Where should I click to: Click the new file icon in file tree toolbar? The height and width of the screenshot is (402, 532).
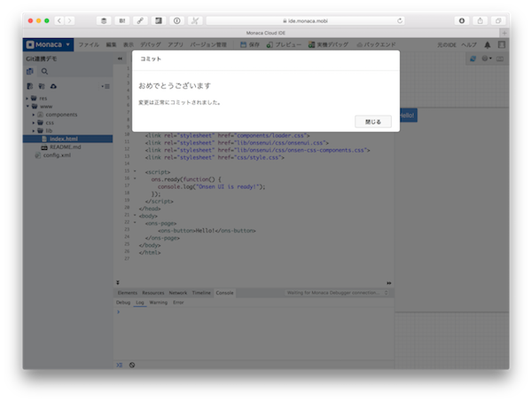click(30, 86)
